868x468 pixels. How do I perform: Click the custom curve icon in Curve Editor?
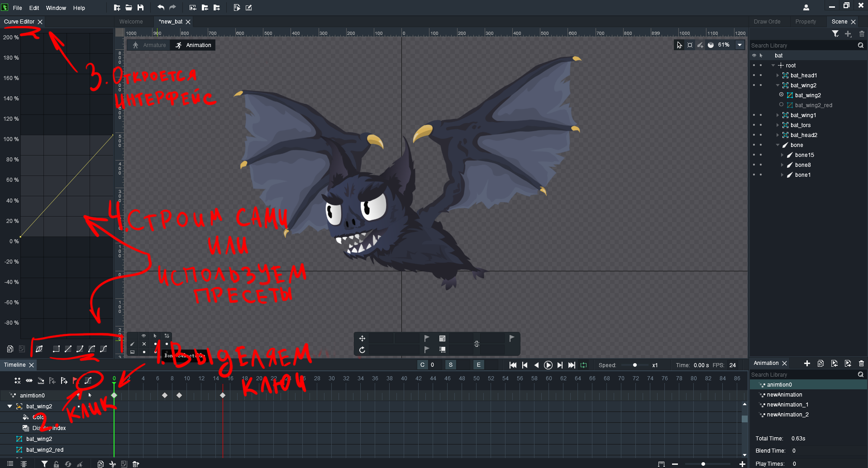click(x=39, y=349)
